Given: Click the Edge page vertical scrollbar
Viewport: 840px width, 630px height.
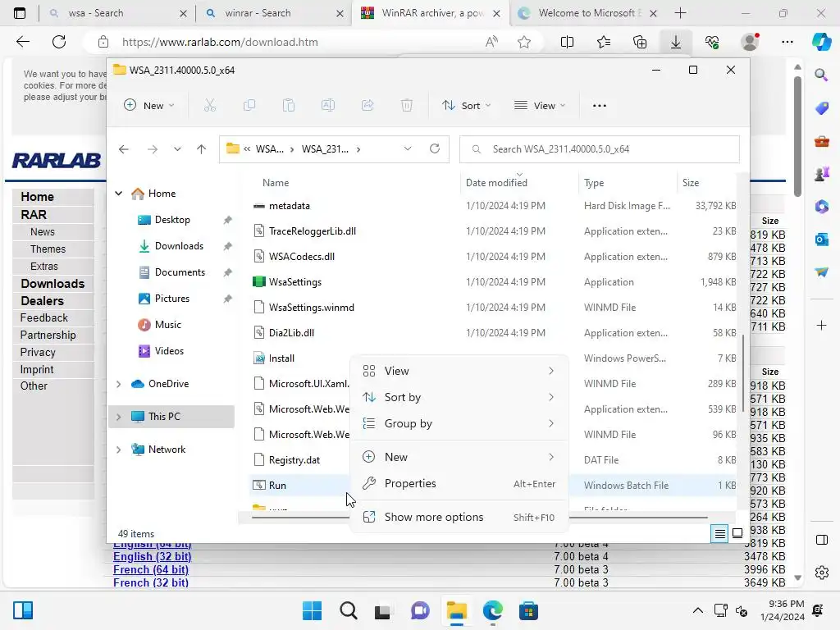Looking at the screenshot, I should (797, 137).
